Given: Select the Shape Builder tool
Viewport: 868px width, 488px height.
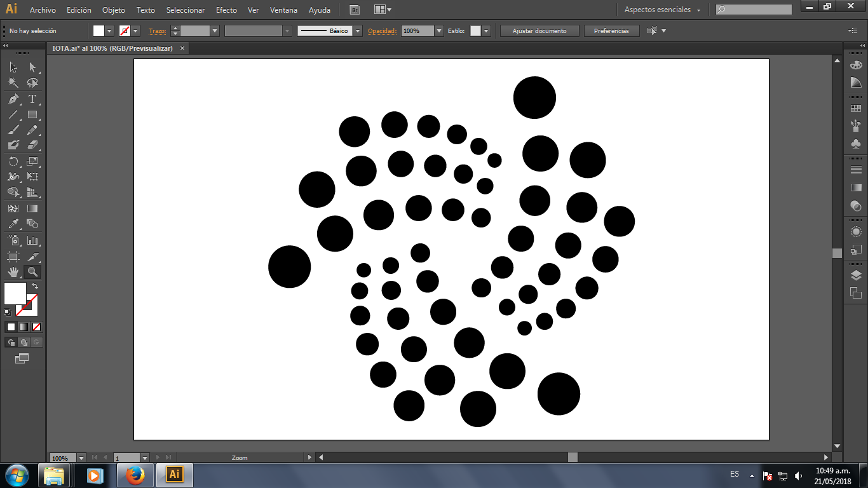Looking at the screenshot, I should 13,192.
